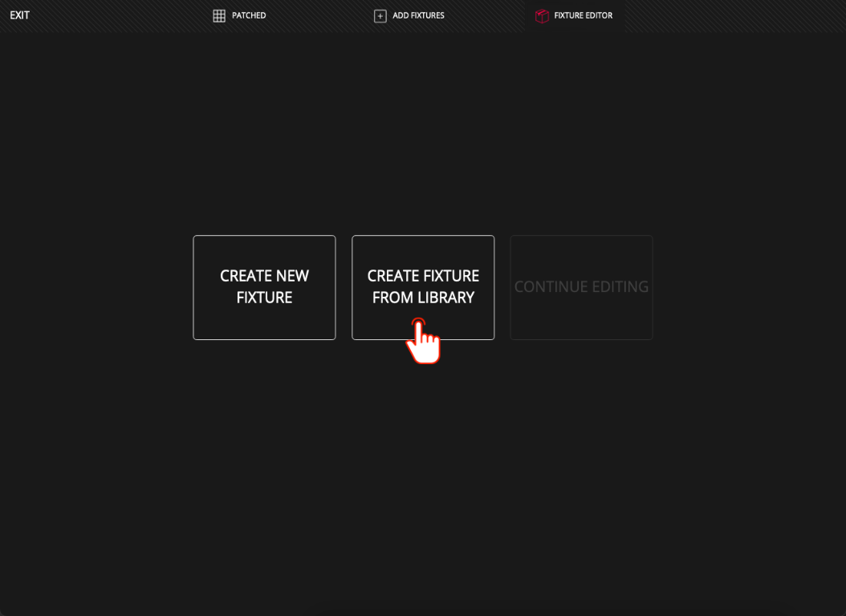This screenshot has width=846, height=616.
Task: Click the Add Fixtures plus icon
Action: (380, 15)
